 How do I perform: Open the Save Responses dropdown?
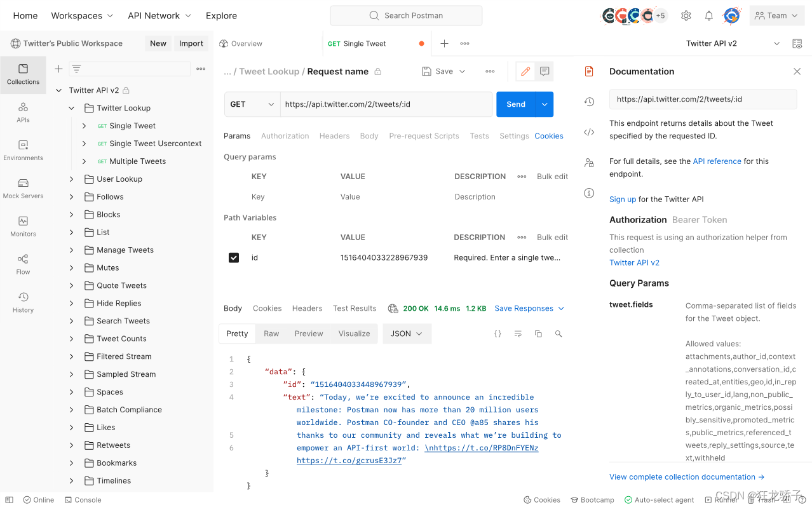click(x=529, y=308)
